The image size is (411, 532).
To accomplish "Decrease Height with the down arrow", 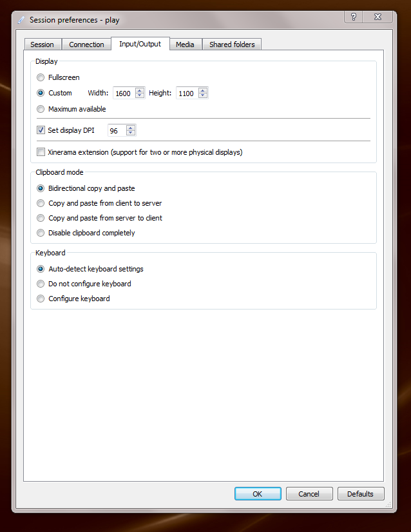I will (x=203, y=95).
